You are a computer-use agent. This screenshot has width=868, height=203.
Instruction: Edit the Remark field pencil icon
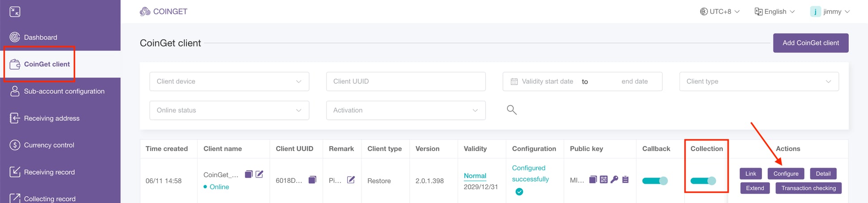[x=351, y=180]
